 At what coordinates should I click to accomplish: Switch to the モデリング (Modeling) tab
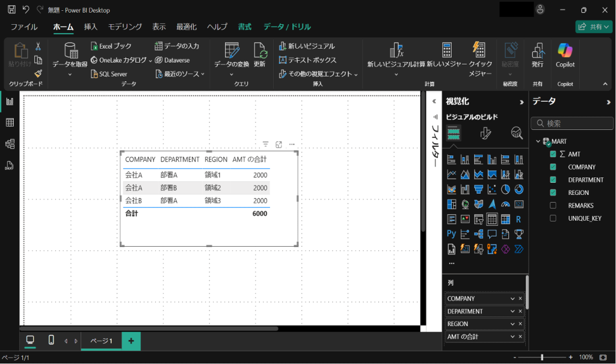[x=125, y=26]
